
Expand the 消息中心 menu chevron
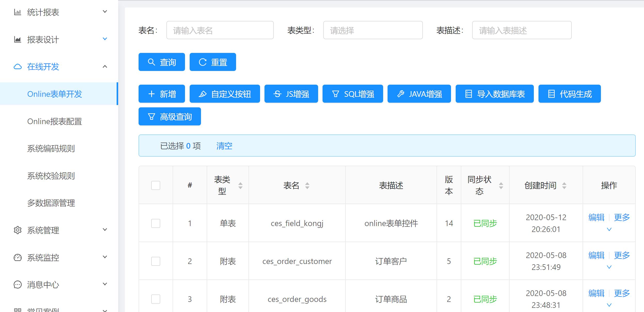tap(105, 284)
